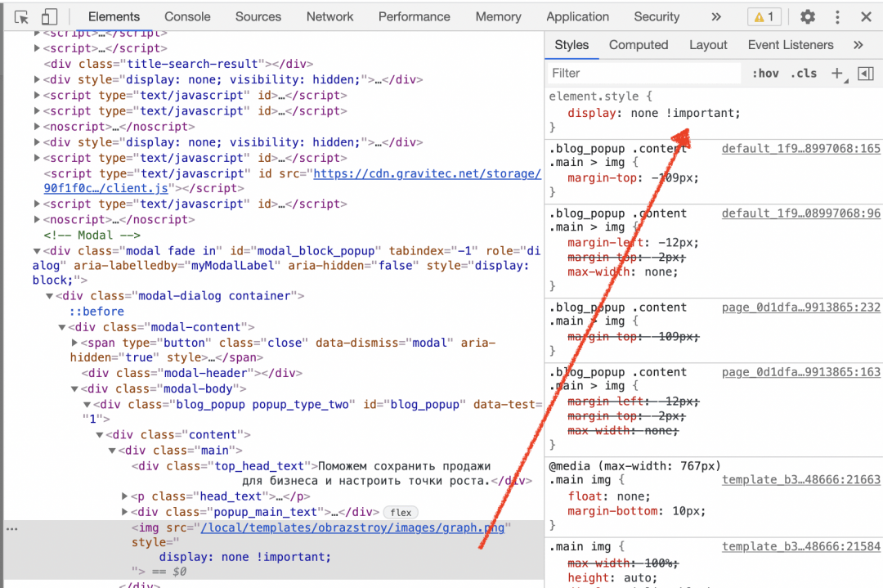Screen dimensions: 883x588
Task: Collapse the div.modal-content element
Action: pyautogui.click(x=62, y=326)
